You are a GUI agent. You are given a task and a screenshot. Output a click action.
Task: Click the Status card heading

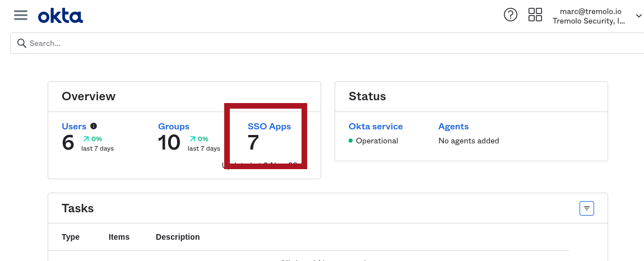pyautogui.click(x=367, y=96)
